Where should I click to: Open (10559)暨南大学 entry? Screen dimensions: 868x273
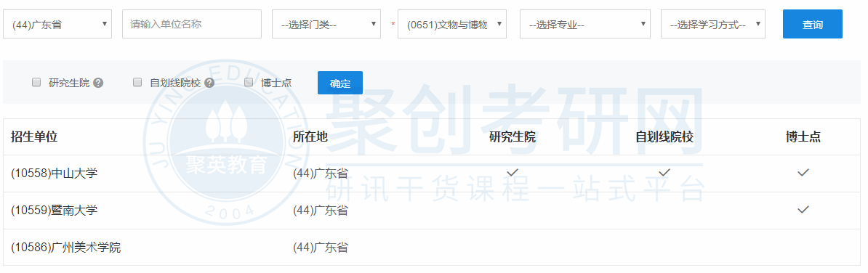[55, 211]
